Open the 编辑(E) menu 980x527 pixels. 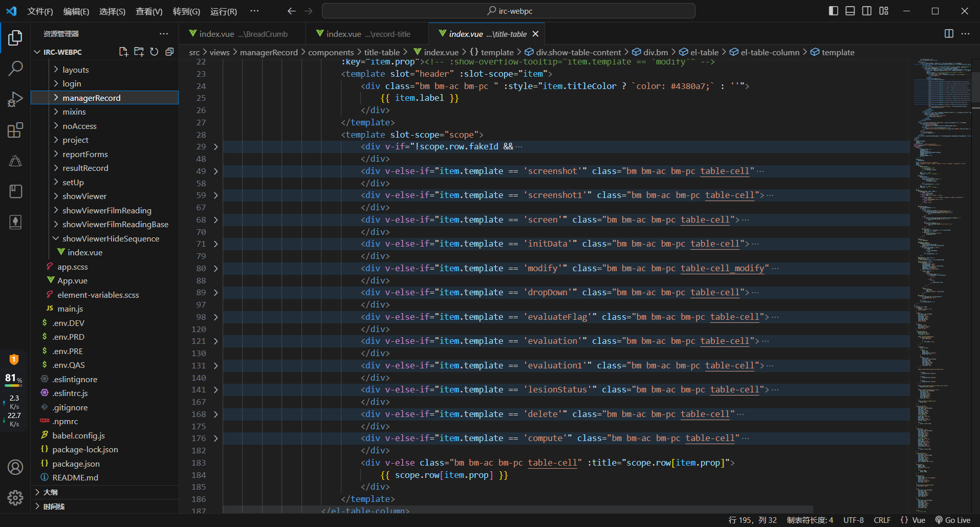(76, 11)
